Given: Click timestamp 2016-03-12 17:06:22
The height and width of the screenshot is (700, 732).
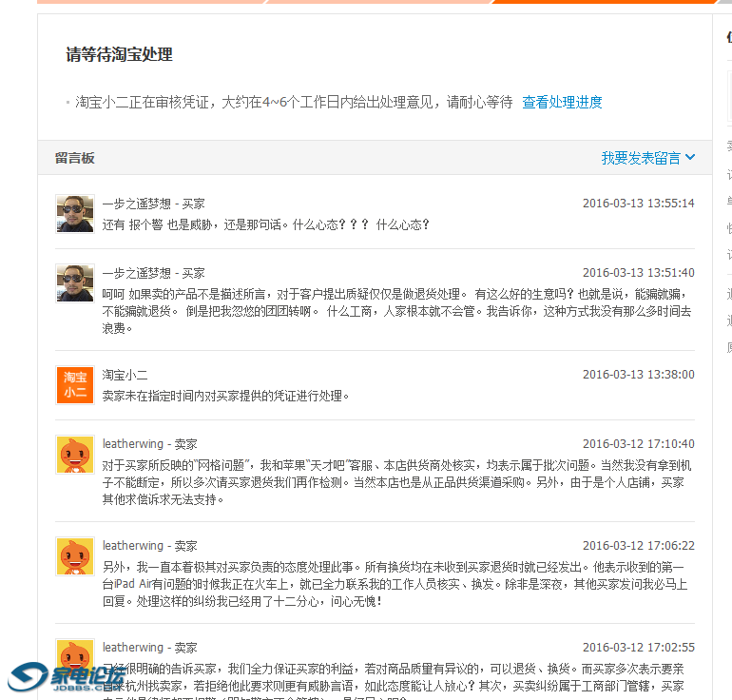Looking at the screenshot, I should pyautogui.click(x=638, y=546).
